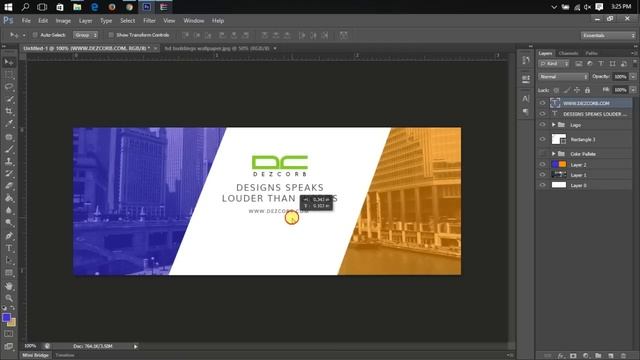Change screen mode icon at toolbox bottom

pyautogui.click(x=9, y=346)
